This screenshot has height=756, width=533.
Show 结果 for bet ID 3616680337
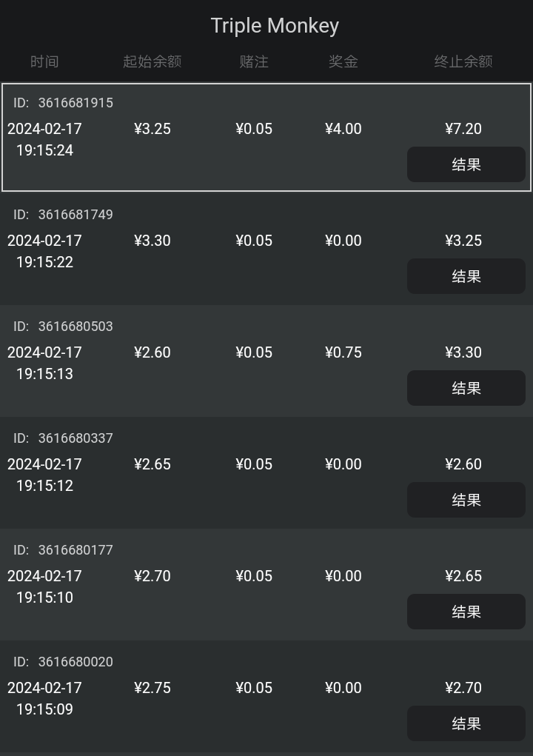point(466,500)
